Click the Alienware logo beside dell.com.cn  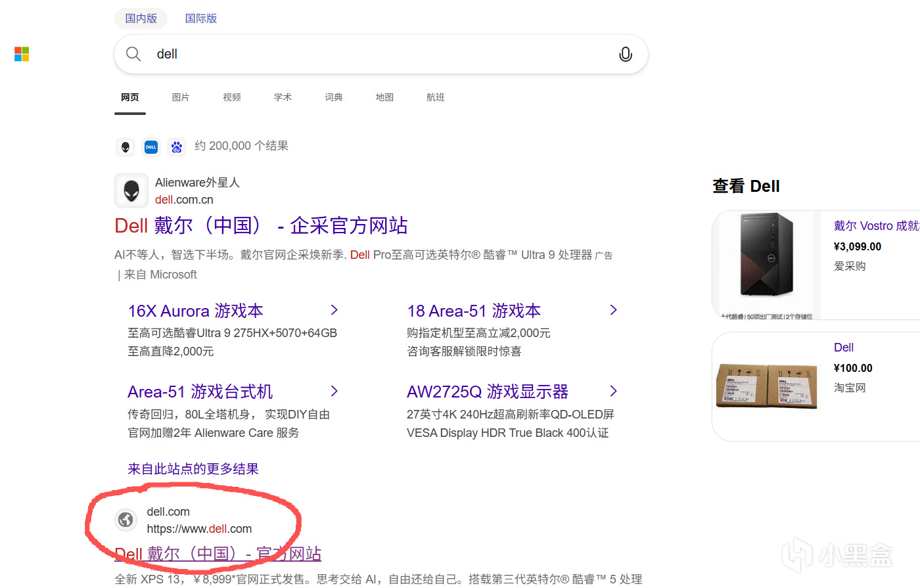(131, 191)
